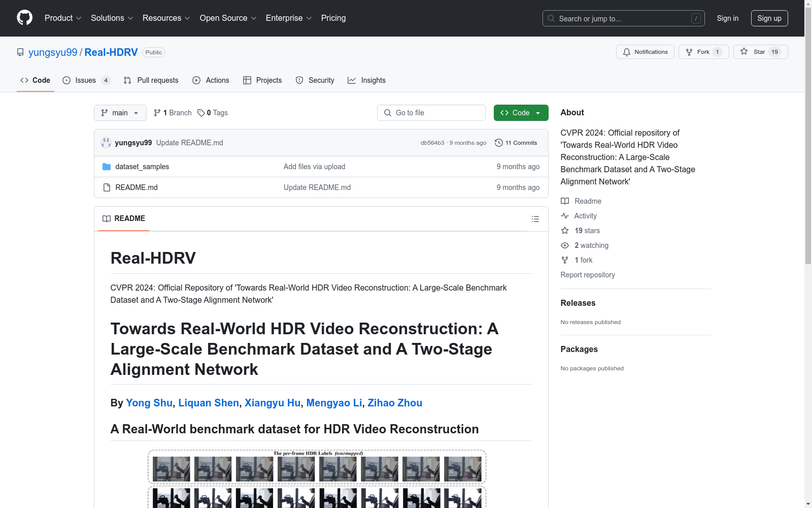Open the Projects tab
Image resolution: width=812 pixels, height=508 pixels.
(262, 80)
